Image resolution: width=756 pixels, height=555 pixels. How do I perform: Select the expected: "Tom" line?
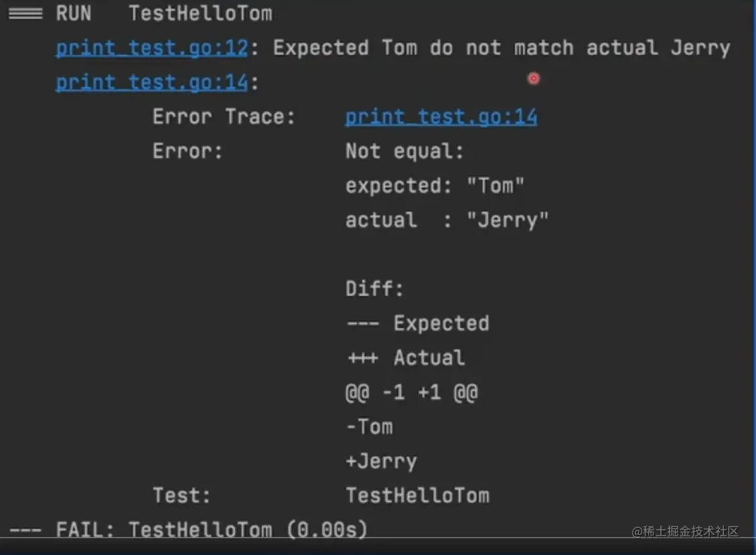click(435, 185)
